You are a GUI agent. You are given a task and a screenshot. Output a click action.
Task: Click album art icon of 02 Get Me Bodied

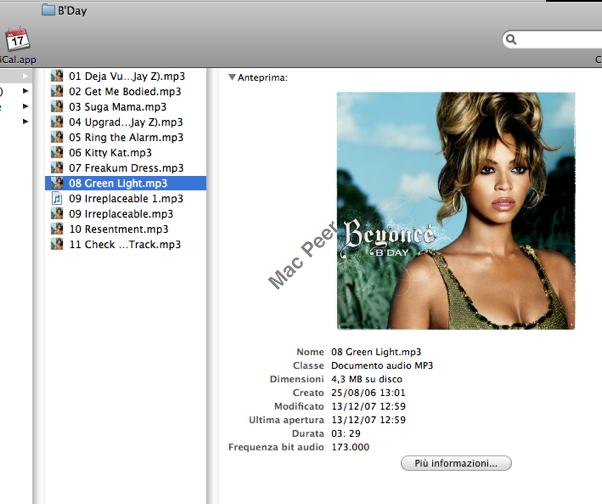(x=57, y=91)
